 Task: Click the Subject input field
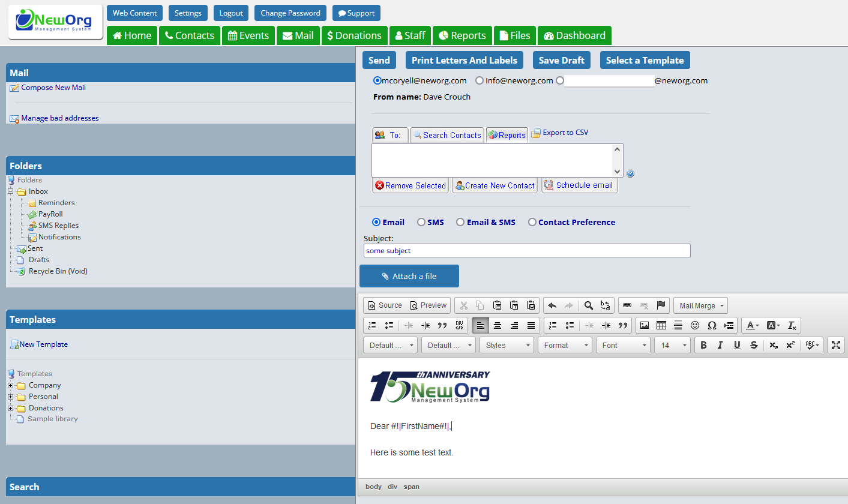point(527,251)
